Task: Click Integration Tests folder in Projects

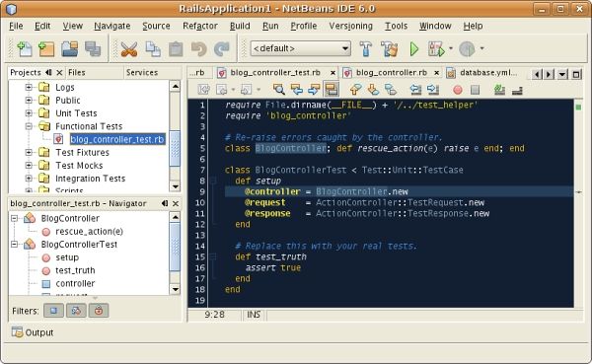Action: (x=90, y=179)
